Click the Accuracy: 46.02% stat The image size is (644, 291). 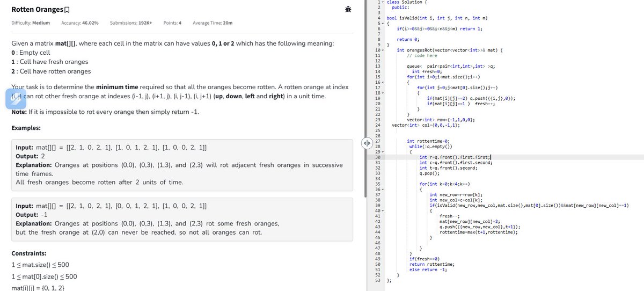click(x=80, y=23)
